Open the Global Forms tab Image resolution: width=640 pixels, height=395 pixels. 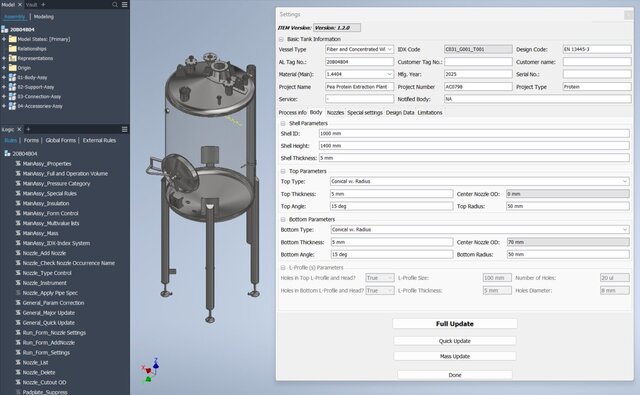tap(60, 140)
